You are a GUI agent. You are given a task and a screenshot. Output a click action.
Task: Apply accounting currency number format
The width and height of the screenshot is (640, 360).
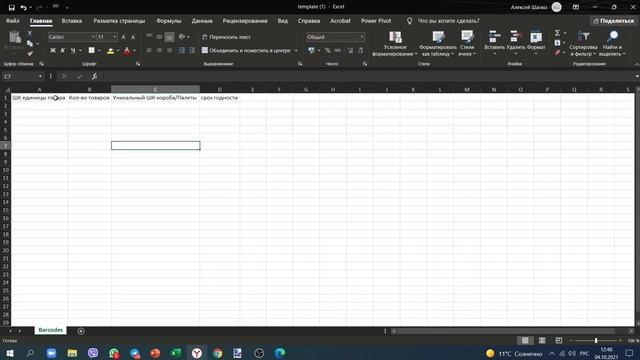point(311,51)
